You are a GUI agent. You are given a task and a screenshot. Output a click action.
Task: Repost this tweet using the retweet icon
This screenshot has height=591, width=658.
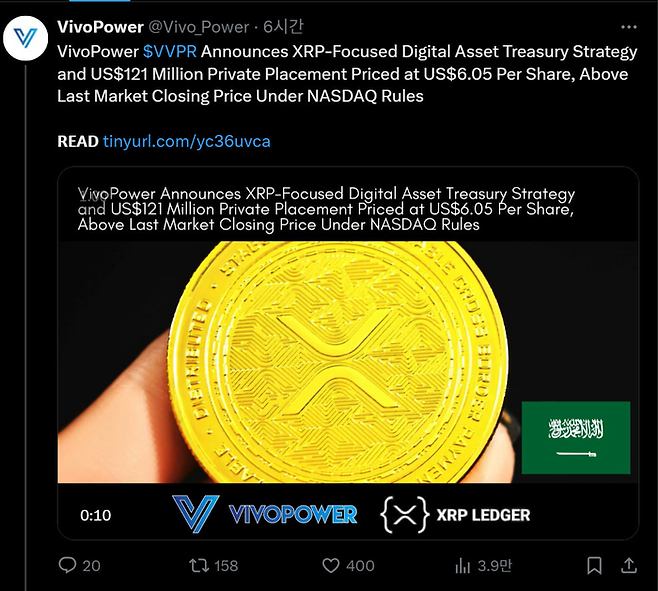200,565
